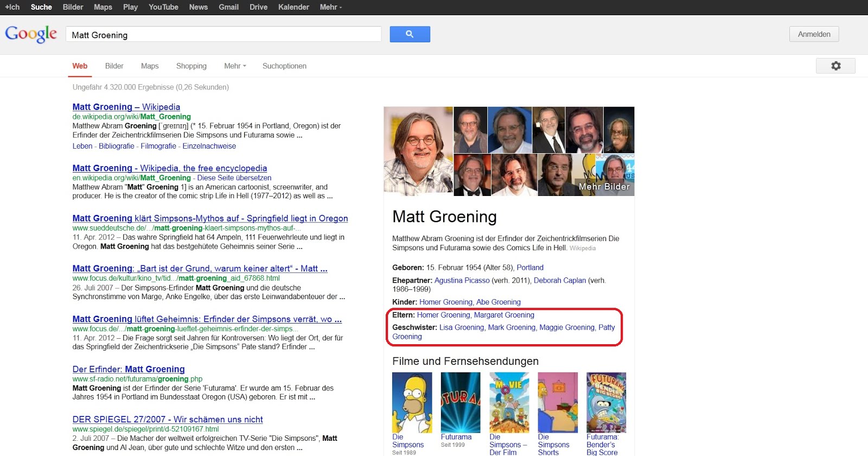Screen dimensions: 868x456
Task: Click Abe Groening under Kinder
Action: pyautogui.click(x=499, y=302)
